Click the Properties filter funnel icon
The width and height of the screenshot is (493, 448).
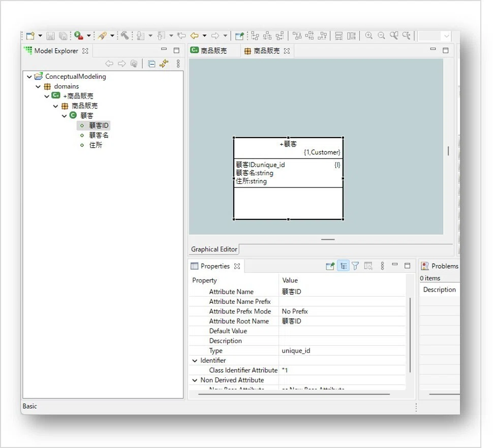[355, 266]
